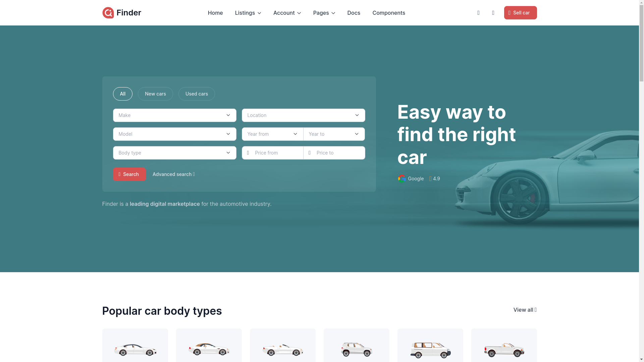
Task: Choose the pickup truck body type image
Action: (x=504, y=350)
